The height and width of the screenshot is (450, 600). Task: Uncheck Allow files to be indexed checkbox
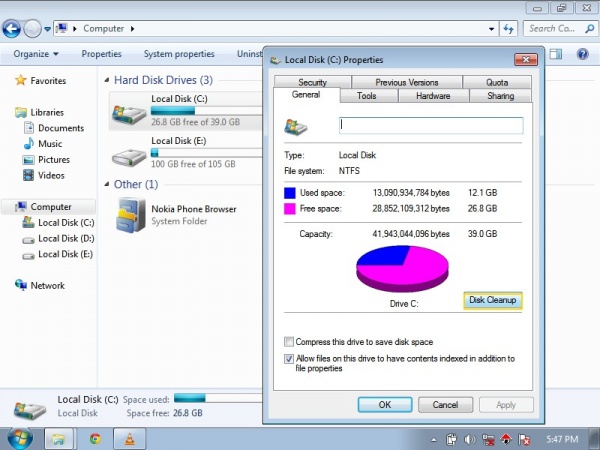pos(289,359)
